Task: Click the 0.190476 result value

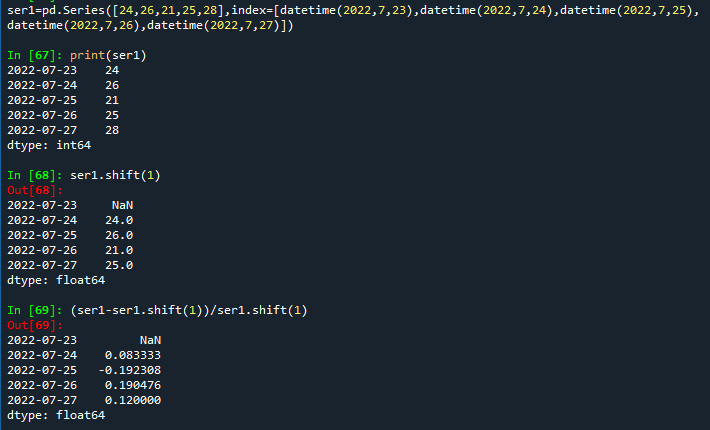Action: (x=132, y=385)
